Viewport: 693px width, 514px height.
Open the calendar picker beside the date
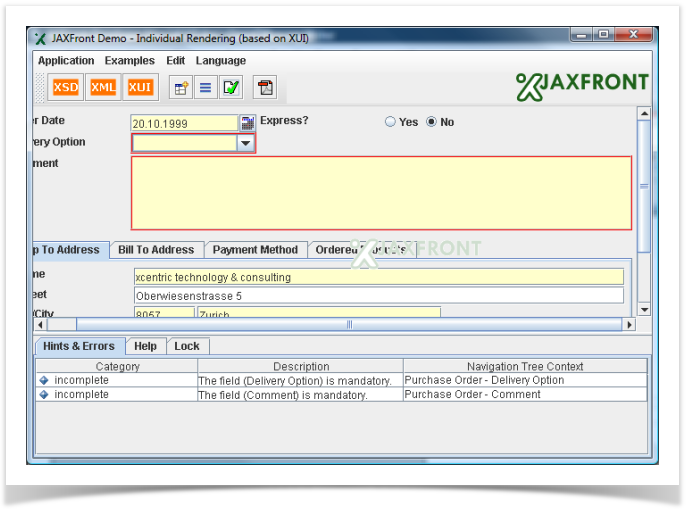[x=247, y=122]
